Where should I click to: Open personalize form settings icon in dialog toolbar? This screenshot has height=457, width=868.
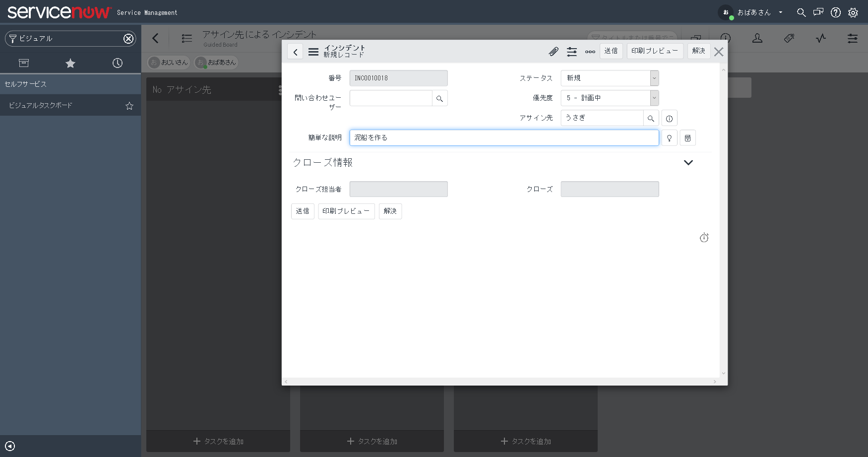coord(571,51)
